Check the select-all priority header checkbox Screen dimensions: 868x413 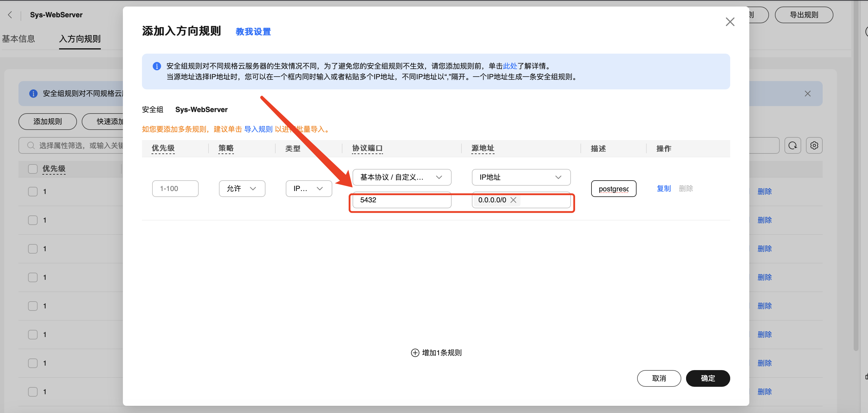click(x=33, y=169)
